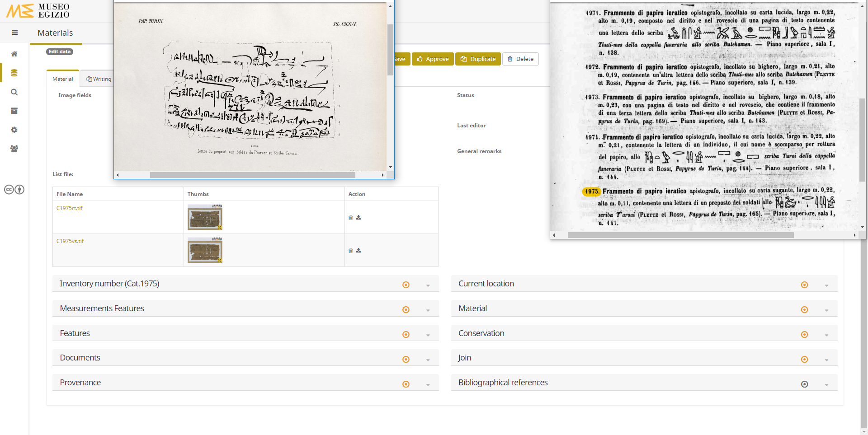Expand Documents section arrow

click(428, 360)
